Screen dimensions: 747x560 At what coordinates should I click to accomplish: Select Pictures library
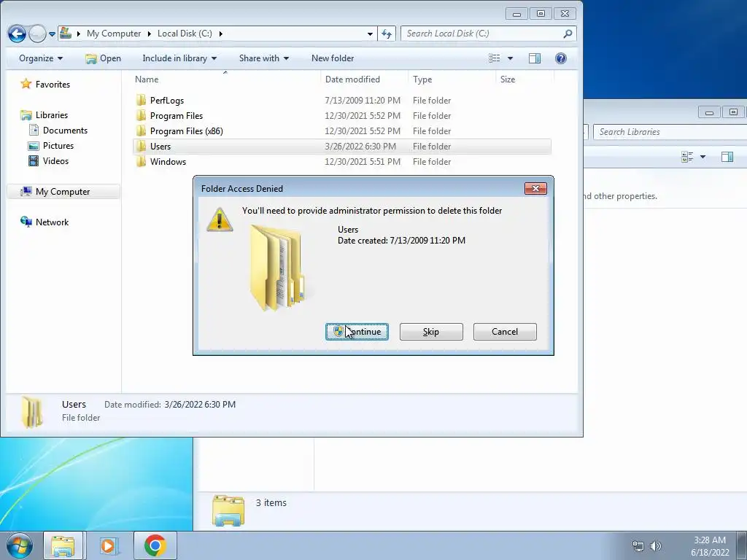51,145
